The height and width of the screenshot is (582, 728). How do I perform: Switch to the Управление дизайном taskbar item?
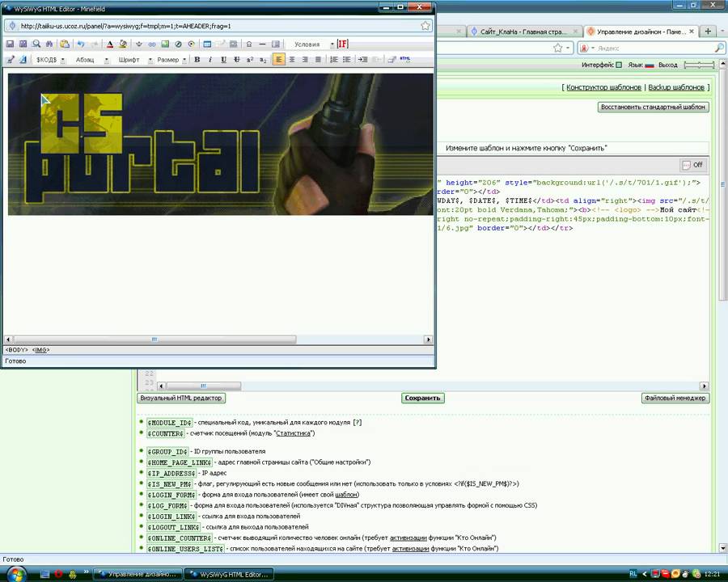[x=138, y=574]
